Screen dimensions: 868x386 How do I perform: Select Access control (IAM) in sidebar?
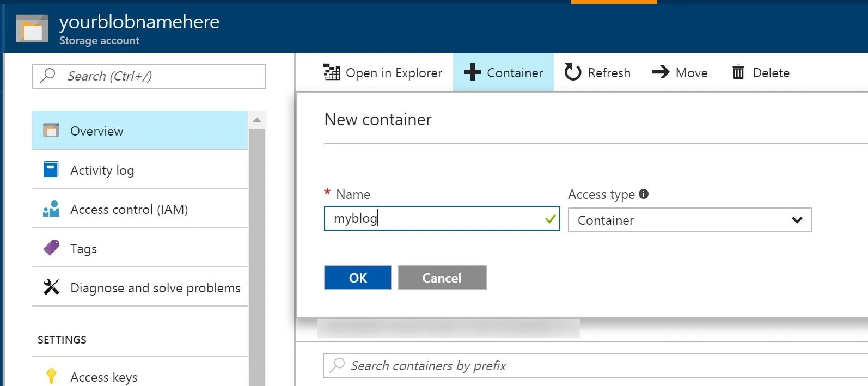tap(140, 209)
